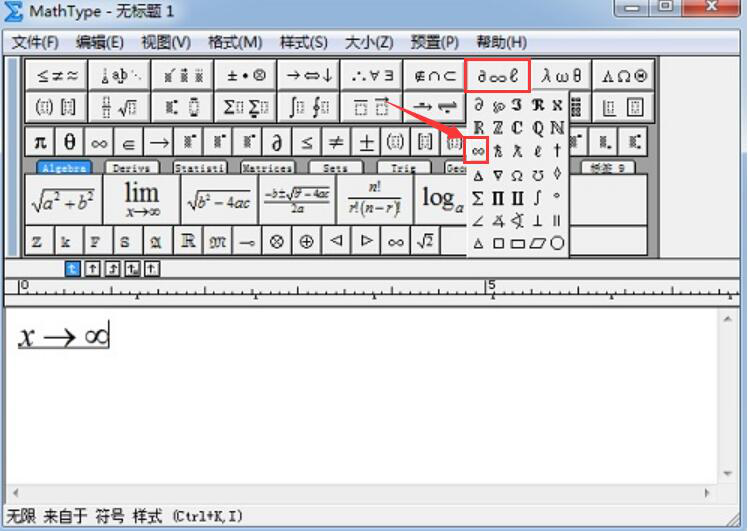Insert the square shape from the palette

coord(498,244)
